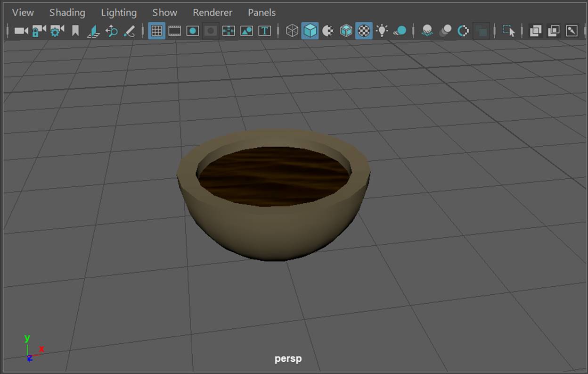The image size is (588, 374).
Task: Switch to Wireframe display mode
Action: [x=292, y=31]
